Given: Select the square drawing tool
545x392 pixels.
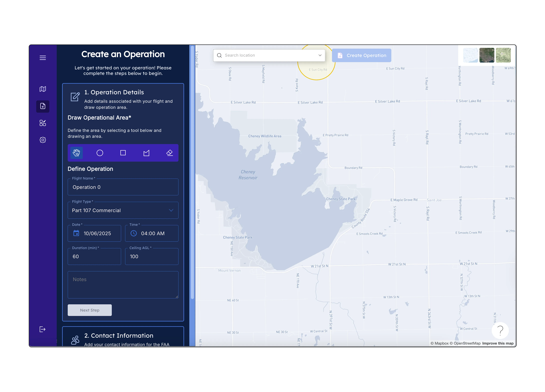Looking at the screenshot, I should [x=123, y=153].
